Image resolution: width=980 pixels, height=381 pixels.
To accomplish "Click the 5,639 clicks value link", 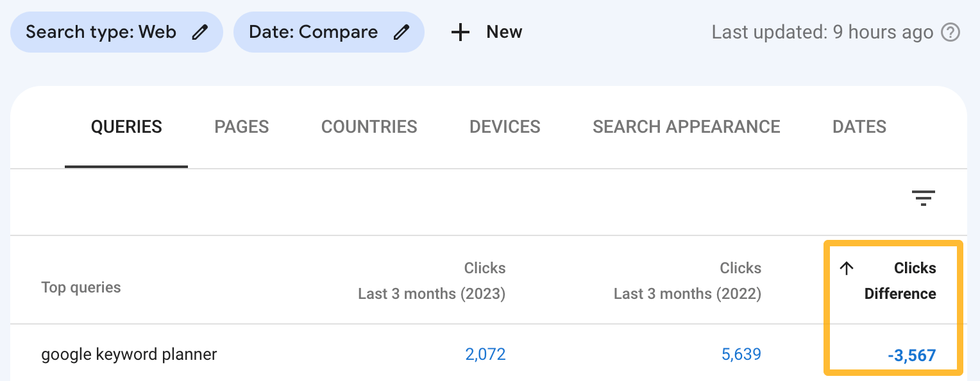I will [x=741, y=354].
